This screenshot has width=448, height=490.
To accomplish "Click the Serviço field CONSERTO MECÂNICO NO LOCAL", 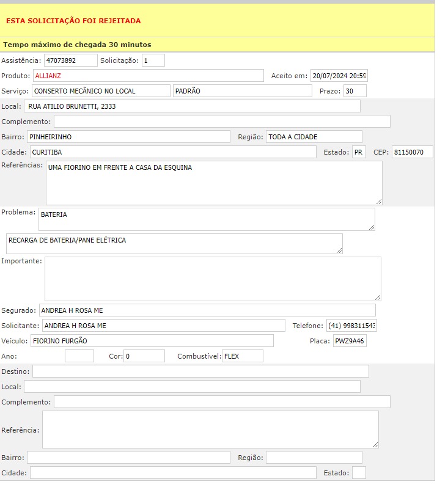I will tap(100, 91).
